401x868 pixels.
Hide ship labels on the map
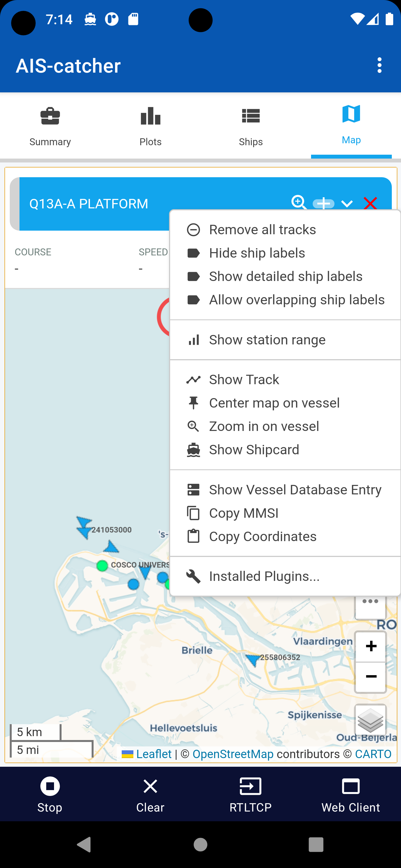coord(257,252)
